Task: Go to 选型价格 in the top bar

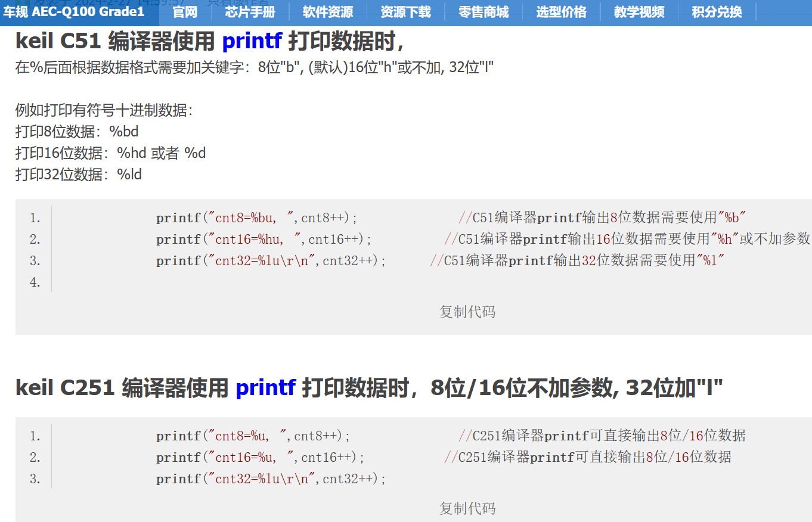Action: coord(561,12)
